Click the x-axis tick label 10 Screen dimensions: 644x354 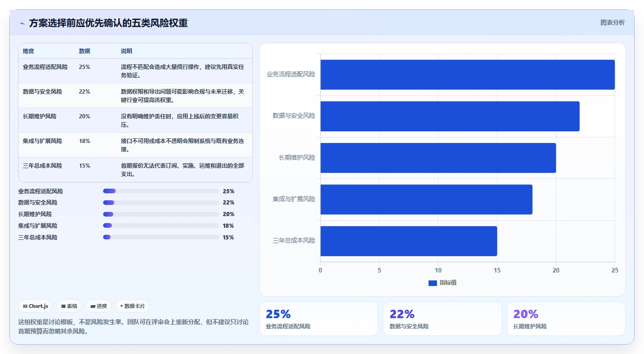pyautogui.click(x=438, y=270)
